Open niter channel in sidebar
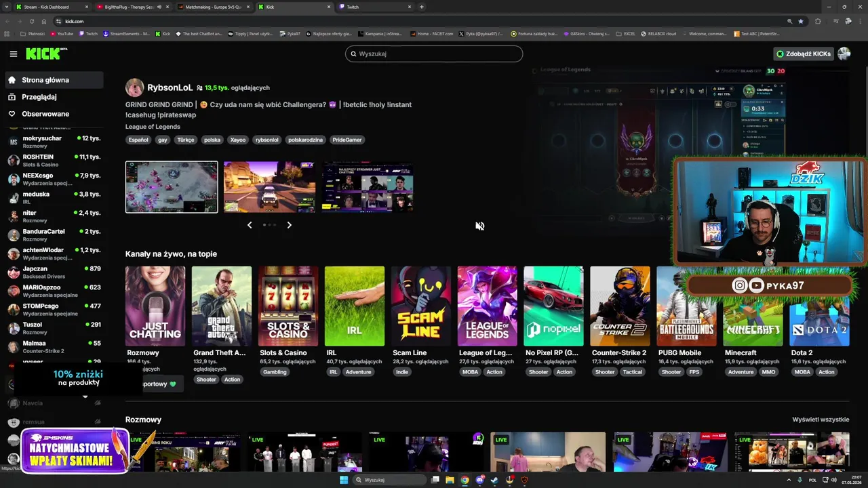The width and height of the screenshot is (868, 488). coord(53,216)
